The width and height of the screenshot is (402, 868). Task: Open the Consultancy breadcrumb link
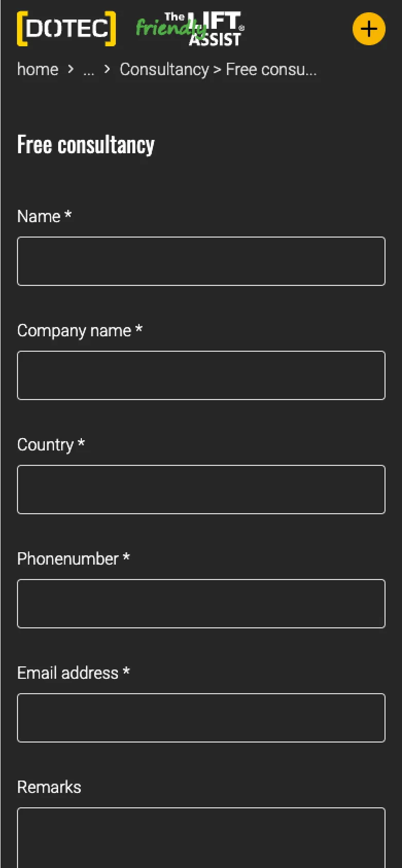pyautogui.click(x=164, y=69)
